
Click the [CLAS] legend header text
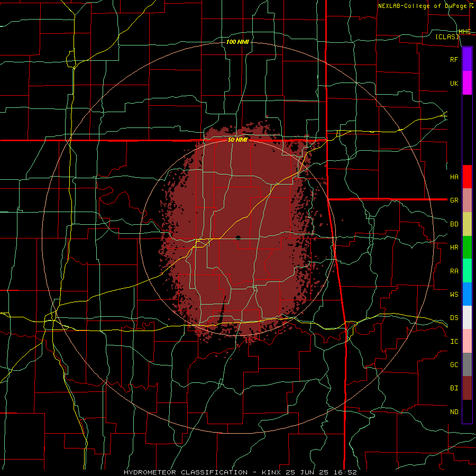click(x=447, y=37)
